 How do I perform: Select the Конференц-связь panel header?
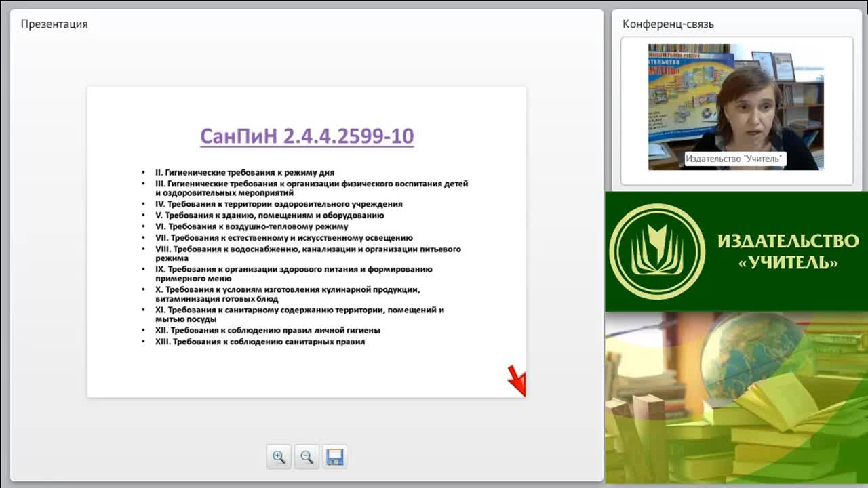668,24
